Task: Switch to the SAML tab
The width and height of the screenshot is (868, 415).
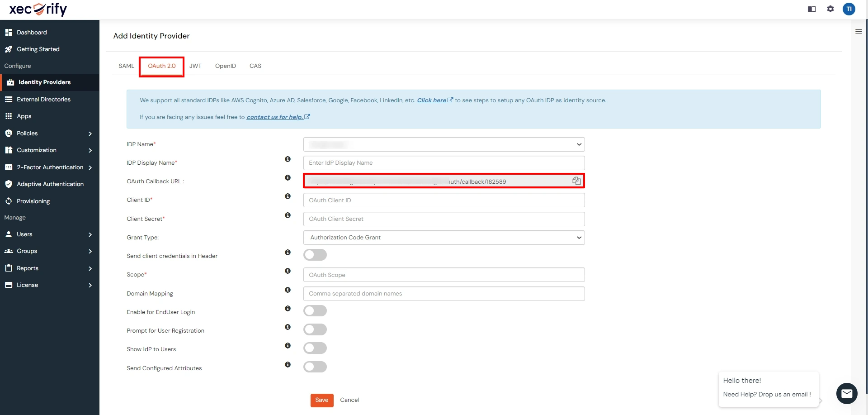Action: coord(126,66)
